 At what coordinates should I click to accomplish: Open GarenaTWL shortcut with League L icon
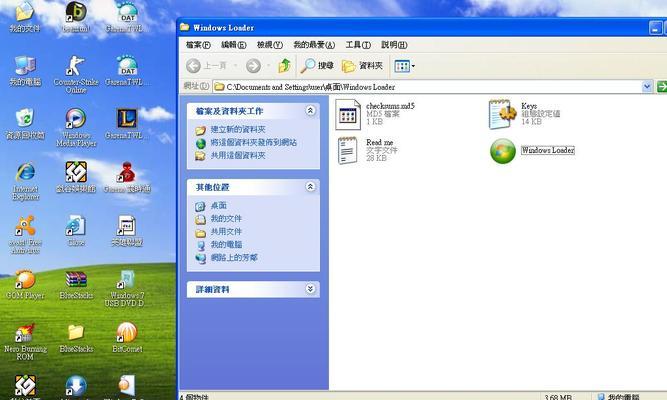[x=127, y=124]
